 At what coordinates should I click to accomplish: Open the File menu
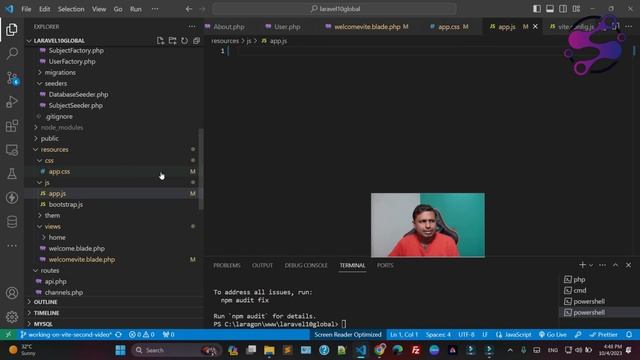coord(26,9)
